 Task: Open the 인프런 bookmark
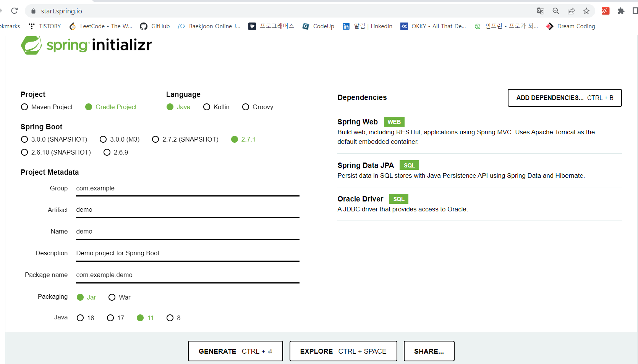(x=506, y=26)
